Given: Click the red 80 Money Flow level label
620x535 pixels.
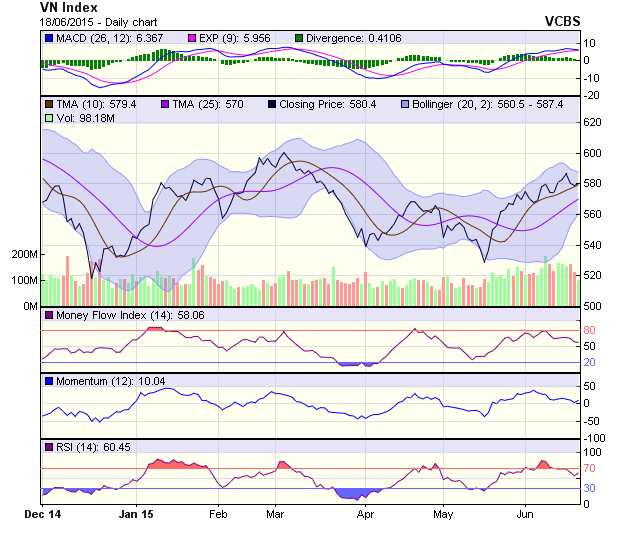Looking at the screenshot, I should click(x=589, y=330).
